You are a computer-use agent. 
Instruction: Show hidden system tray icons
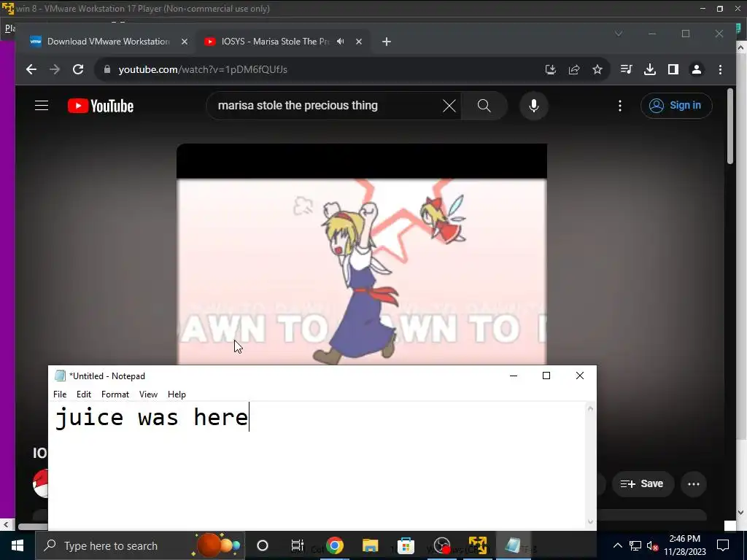tap(617, 545)
